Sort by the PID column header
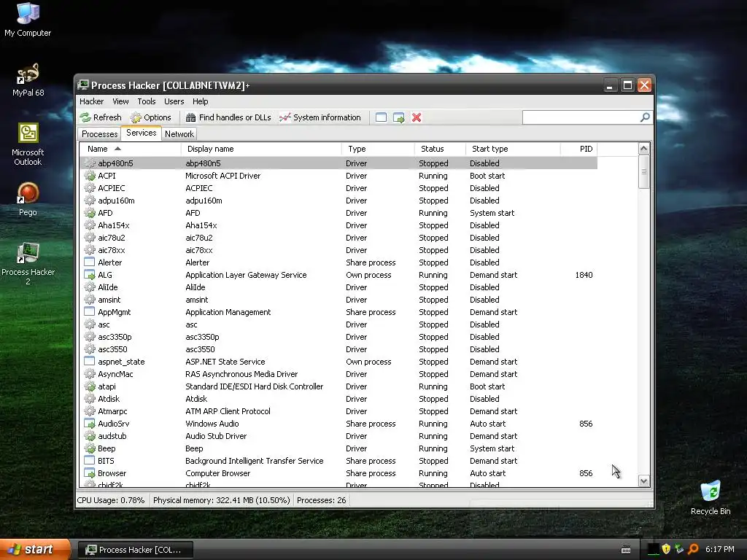The image size is (747, 560). (578, 149)
